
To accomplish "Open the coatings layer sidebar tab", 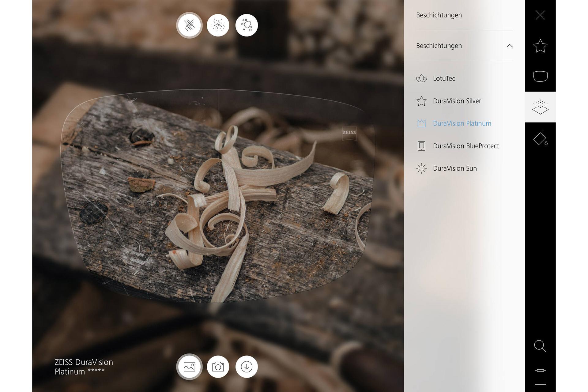I will coord(540,107).
